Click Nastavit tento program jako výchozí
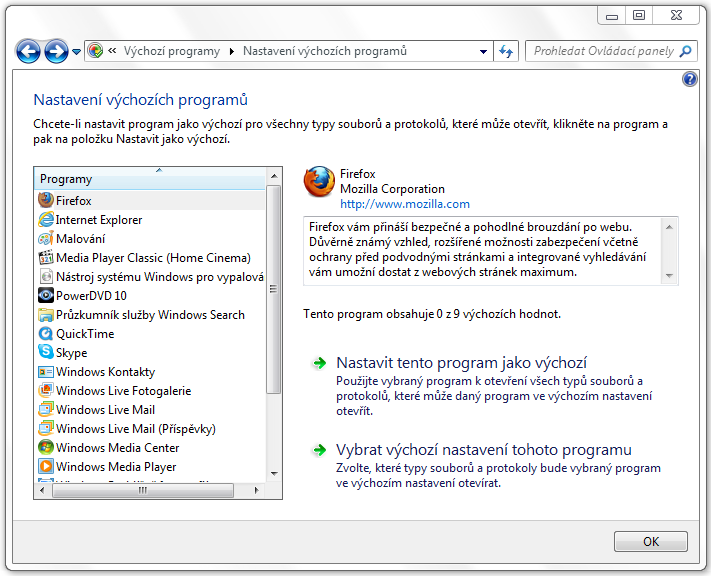 pos(461,363)
